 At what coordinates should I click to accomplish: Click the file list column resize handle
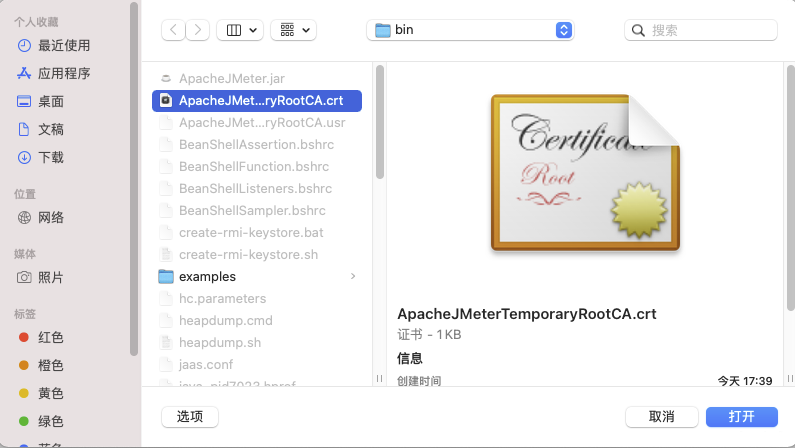pyautogui.click(x=379, y=379)
